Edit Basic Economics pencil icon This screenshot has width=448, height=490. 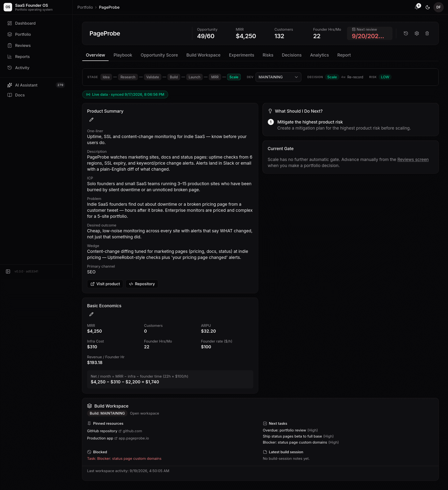(91, 314)
